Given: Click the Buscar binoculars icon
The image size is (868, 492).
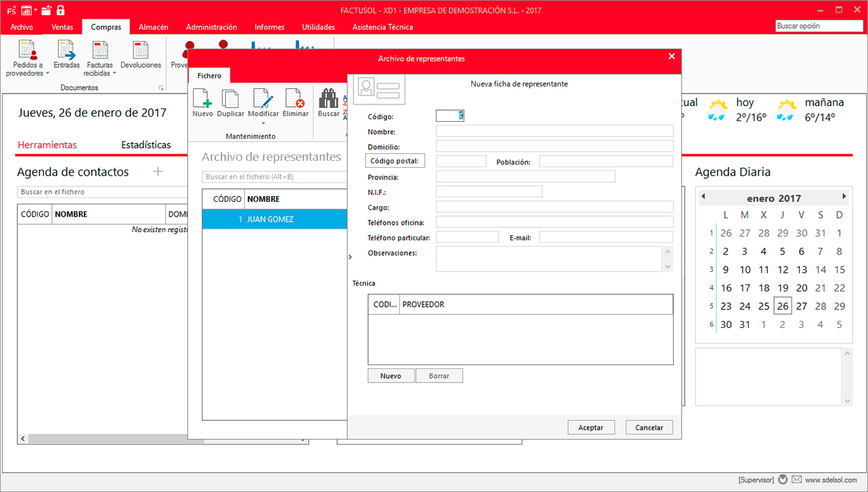Looking at the screenshot, I should click(329, 98).
